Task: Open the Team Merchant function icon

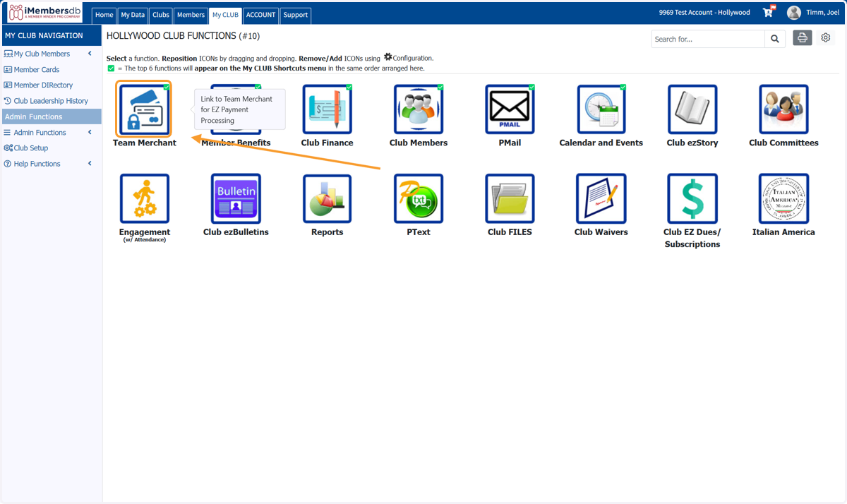Action: pyautogui.click(x=144, y=109)
